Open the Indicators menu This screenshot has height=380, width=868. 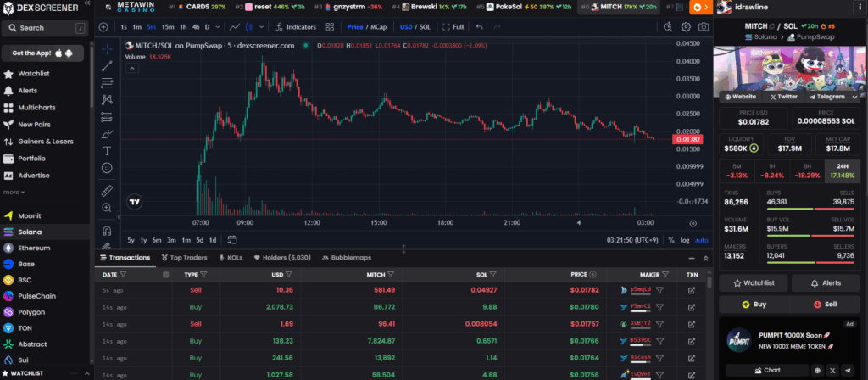click(x=296, y=26)
